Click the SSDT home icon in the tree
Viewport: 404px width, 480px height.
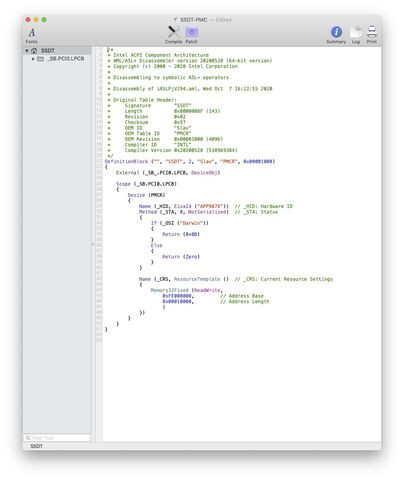[34, 51]
